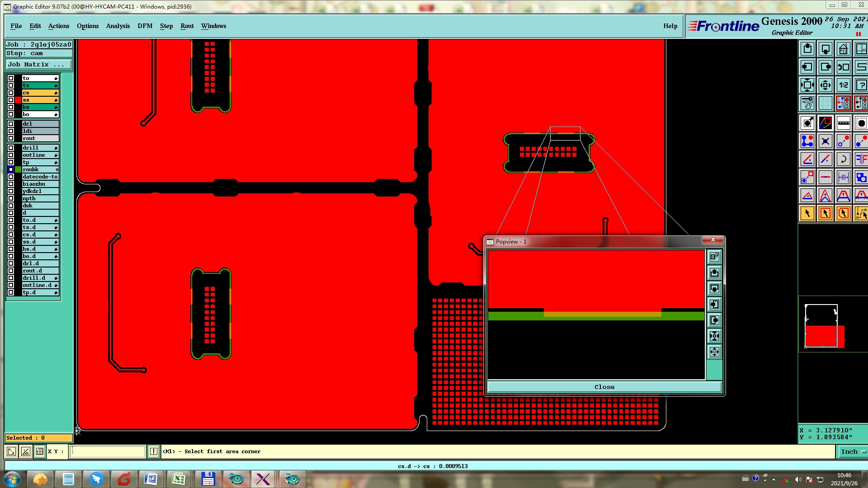Image resolution: width=868 pixels, height=488 pixels.
Task: Click the mirror flip F icon
Action: click(x=861, y=159)
